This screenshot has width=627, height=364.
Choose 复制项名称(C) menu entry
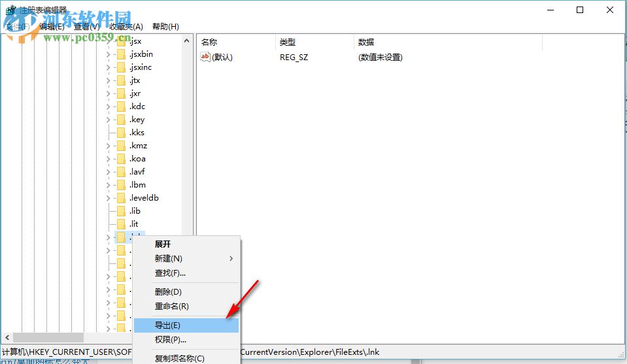click(186, 358)
